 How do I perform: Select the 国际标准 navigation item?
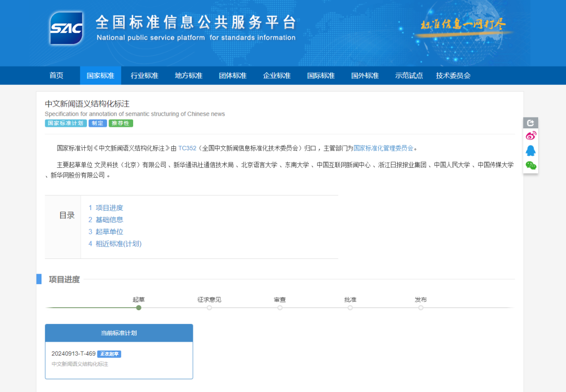tap(320, 75)
